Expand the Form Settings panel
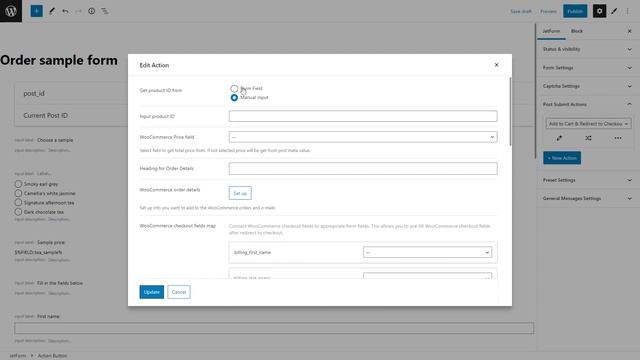 pos(587,68)
